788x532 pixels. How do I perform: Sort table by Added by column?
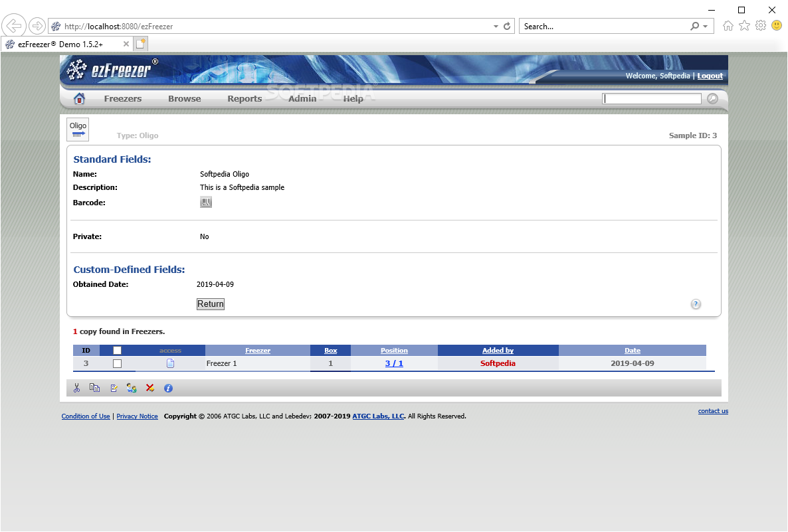[x=498, y=350]
